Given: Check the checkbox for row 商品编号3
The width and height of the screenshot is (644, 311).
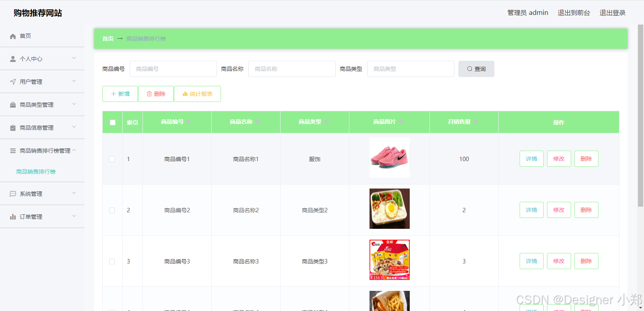Looking at the screenshot, I should [x=112, y=261].
